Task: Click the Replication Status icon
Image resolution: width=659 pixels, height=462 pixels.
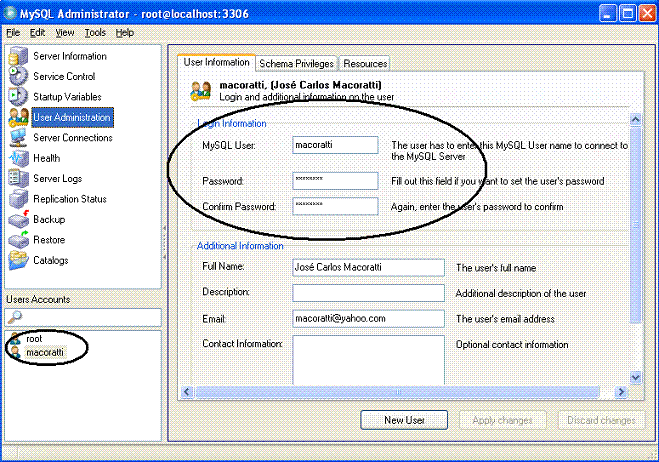Action: click(x=18, y=199)
